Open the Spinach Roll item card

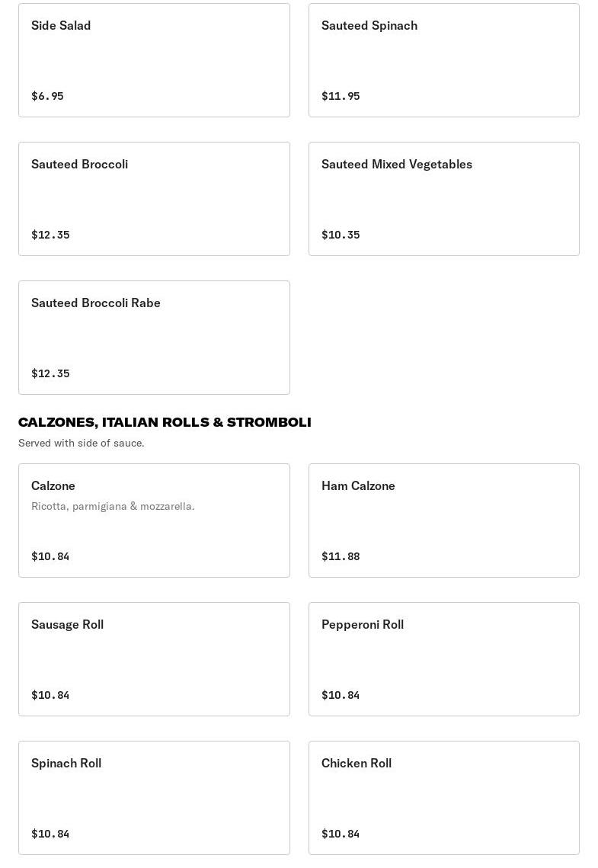coord(154,798)
